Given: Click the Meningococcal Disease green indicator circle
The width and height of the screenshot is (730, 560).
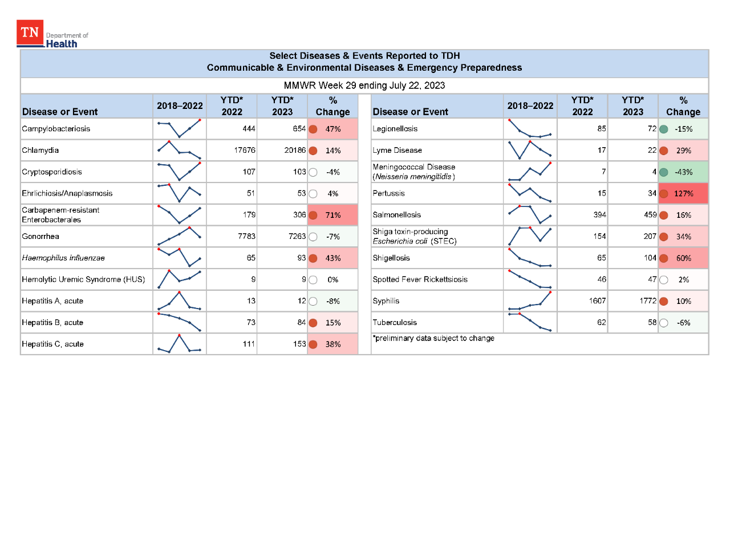Looking at the screenshot, I should click(x=663, y=172).
